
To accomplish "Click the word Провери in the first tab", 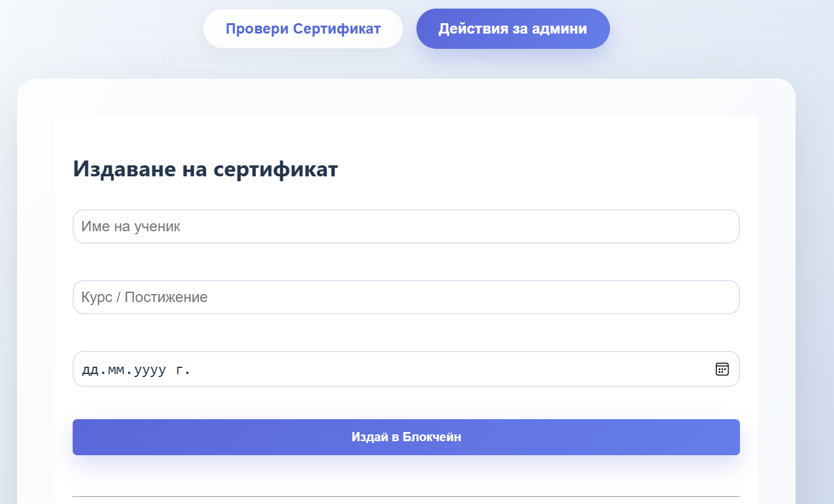I will pos(257,29).
